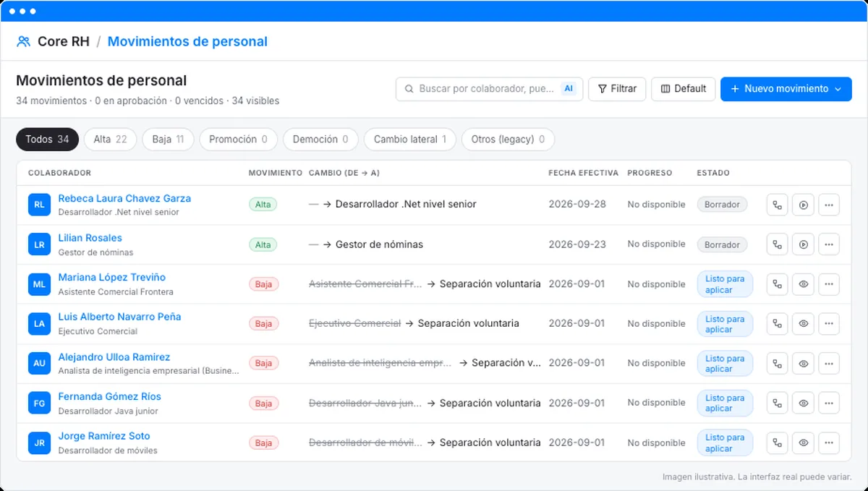Viewport: 868px width, 491px height.
Task: Click the LR avatar badge
Action: [39, 244]
